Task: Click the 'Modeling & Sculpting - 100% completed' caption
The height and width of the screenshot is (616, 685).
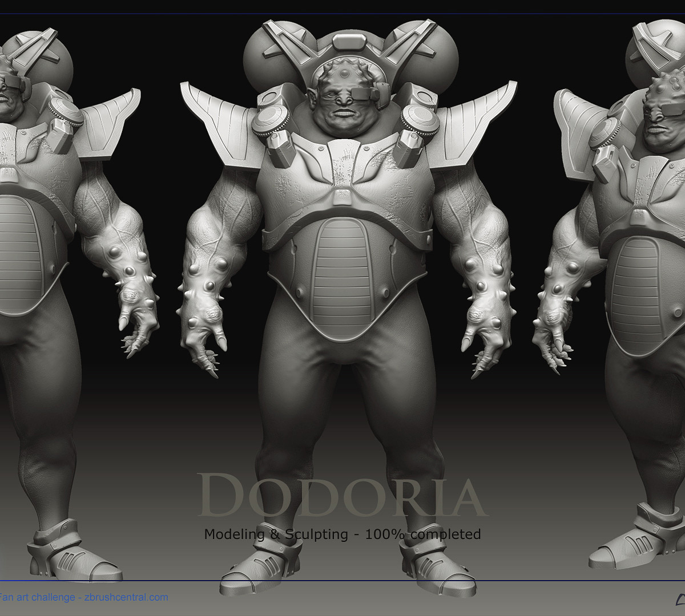Action: (x=342, y=534)
